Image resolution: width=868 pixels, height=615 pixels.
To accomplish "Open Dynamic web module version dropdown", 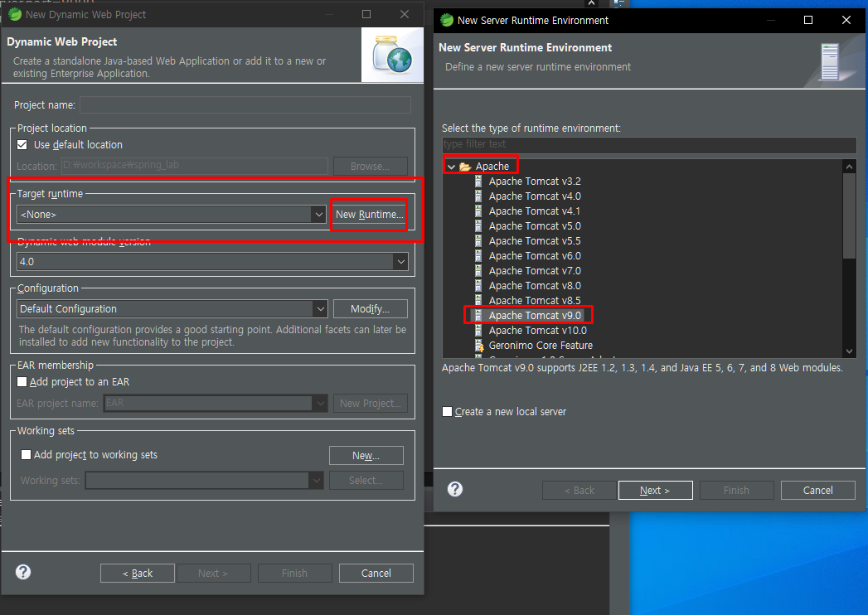I will 400,261.
